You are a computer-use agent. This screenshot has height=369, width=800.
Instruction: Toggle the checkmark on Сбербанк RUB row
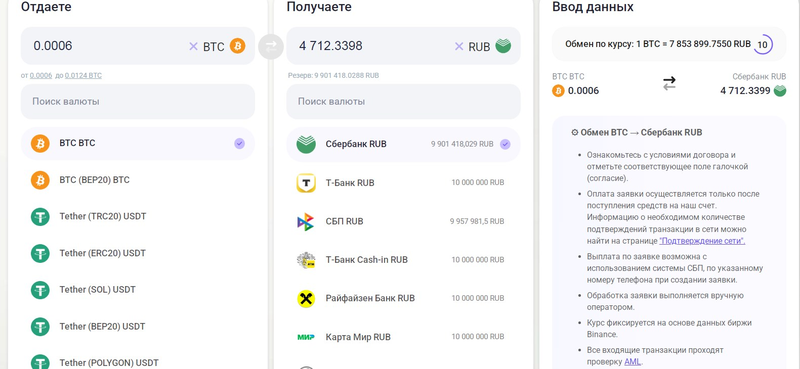(505, 144)
